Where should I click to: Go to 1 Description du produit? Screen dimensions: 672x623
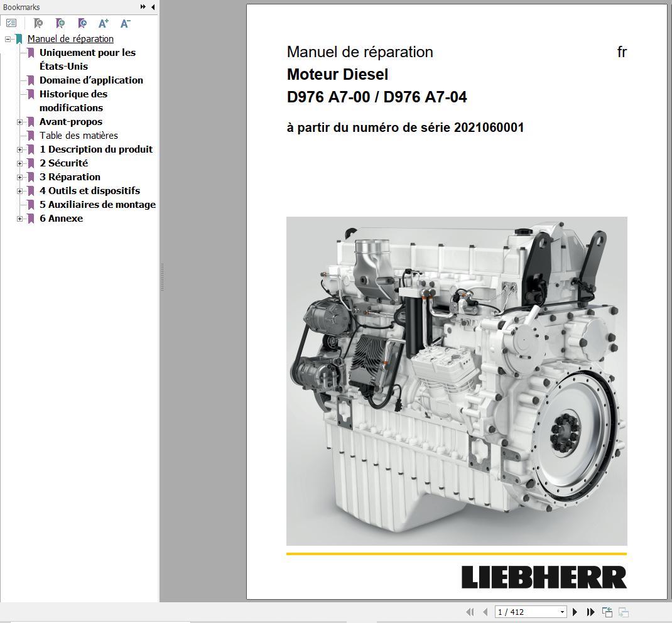(x=96, y=149)
